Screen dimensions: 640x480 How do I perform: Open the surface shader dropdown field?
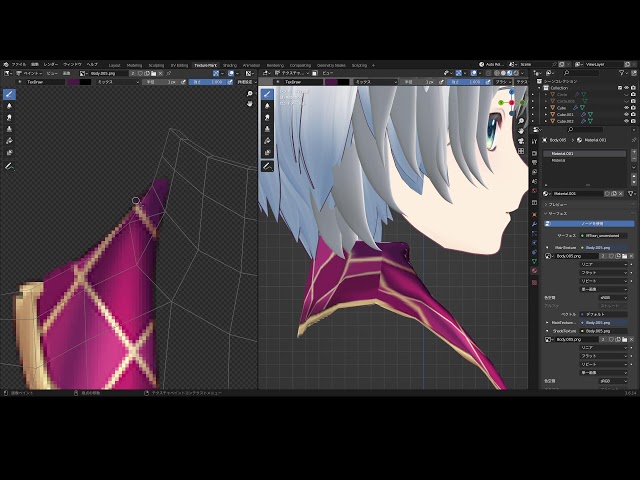(x=603, y=236)
